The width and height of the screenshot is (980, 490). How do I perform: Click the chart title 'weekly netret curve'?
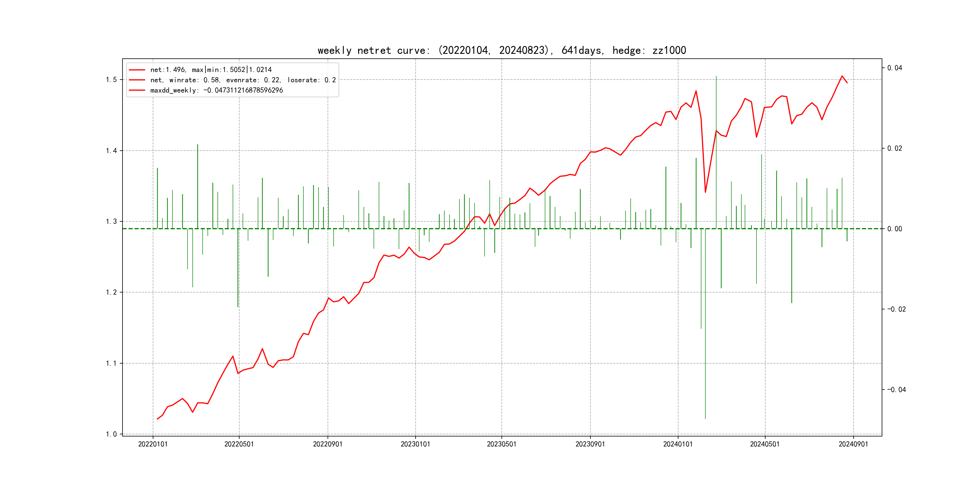click(501, 51)
